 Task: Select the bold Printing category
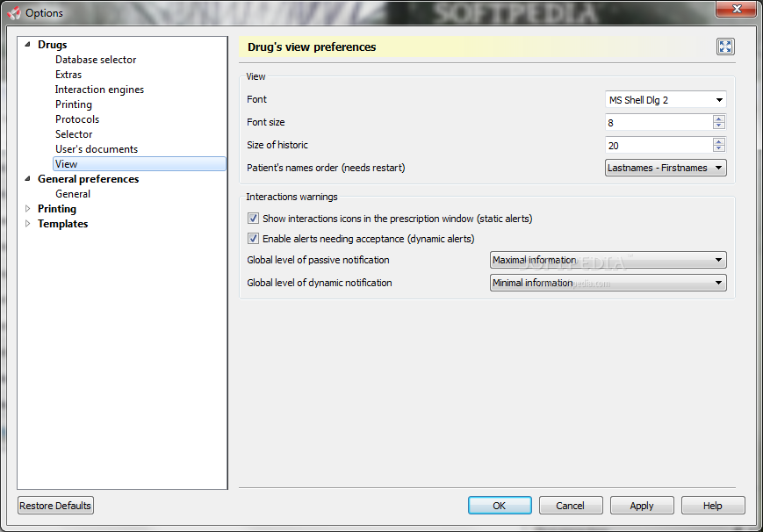click(57, 209)
